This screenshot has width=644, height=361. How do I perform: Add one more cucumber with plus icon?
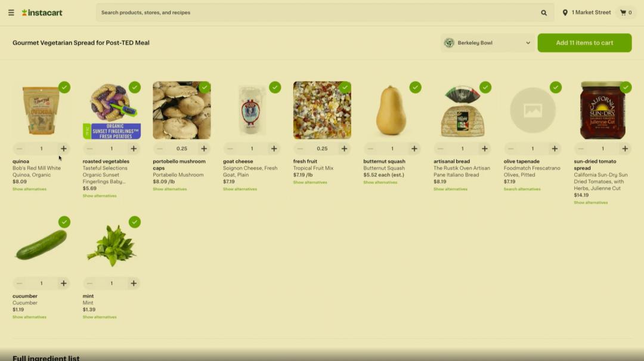click(x=63, y=283)
